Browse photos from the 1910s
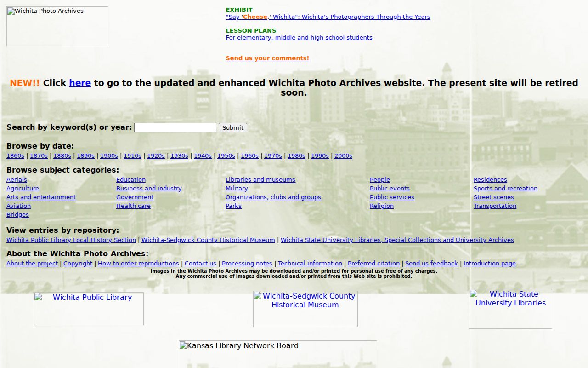Viewport: 588px width, 368px height. pos(132,156)
